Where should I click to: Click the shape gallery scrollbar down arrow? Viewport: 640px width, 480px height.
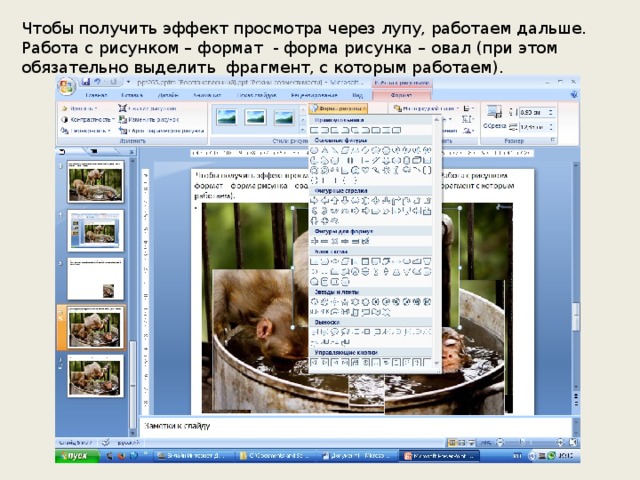tap(436, 363)
